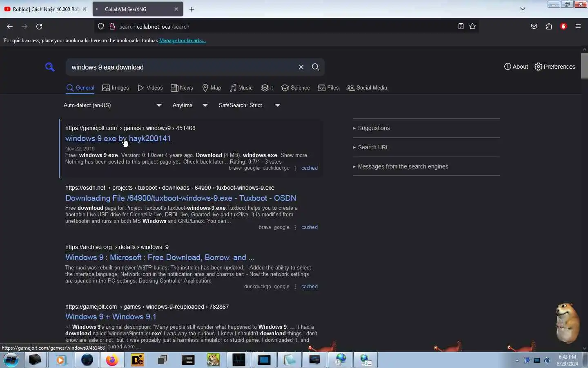Open the 'De' application taskbar icon

pos(138,360)
